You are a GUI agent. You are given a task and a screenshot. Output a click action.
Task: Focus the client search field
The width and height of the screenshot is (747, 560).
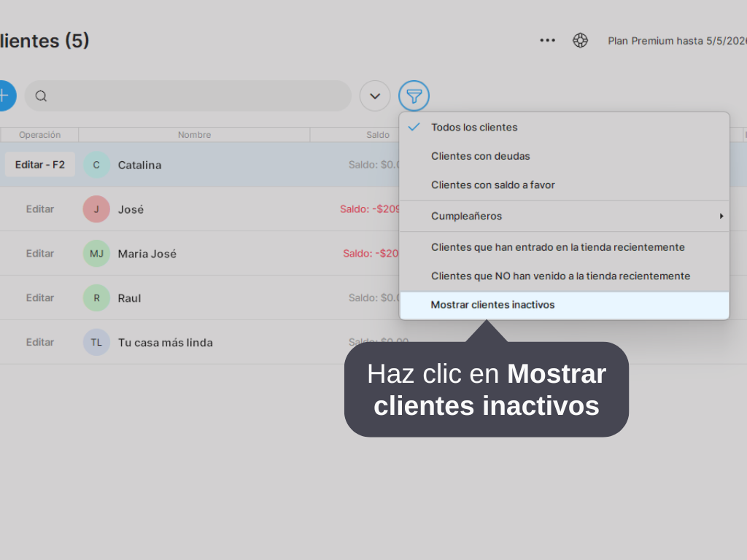[187, 96]
